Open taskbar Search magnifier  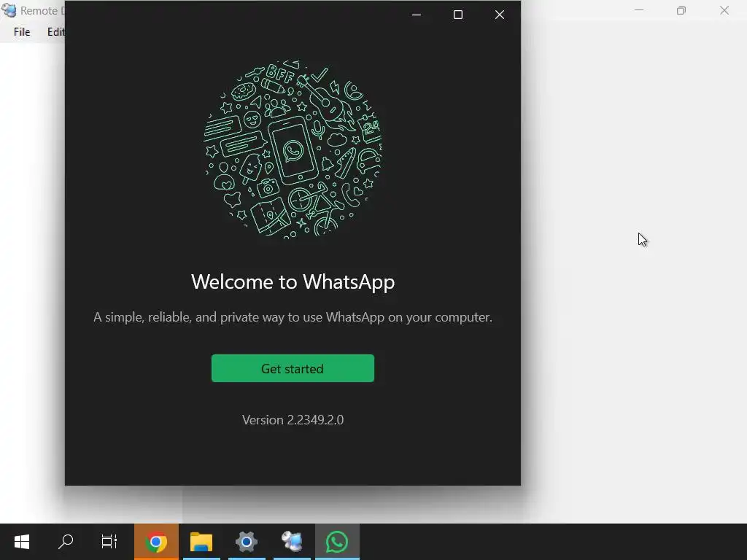point(66,542)
